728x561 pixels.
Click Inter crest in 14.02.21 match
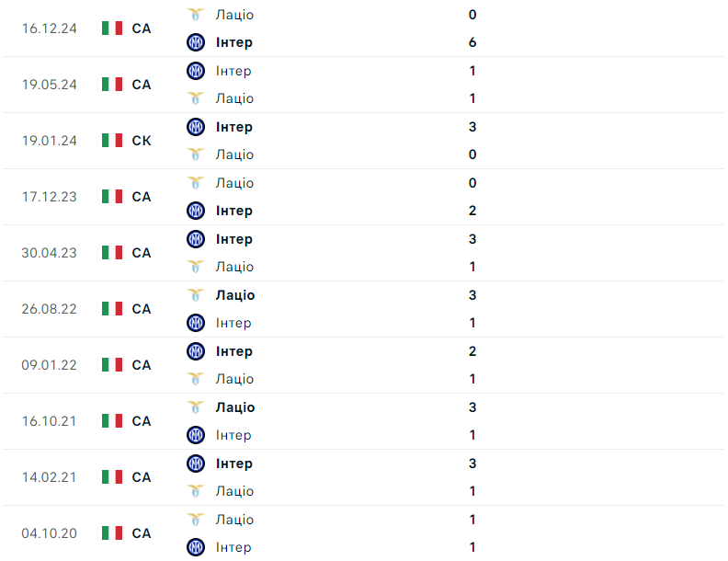pyautogui.click(x=195, y=464)
